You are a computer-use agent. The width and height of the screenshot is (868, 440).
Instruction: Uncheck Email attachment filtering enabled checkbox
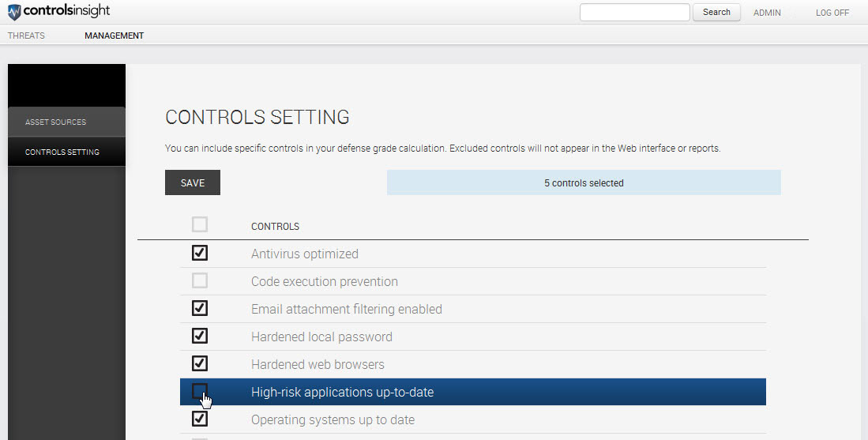(200, 309)
